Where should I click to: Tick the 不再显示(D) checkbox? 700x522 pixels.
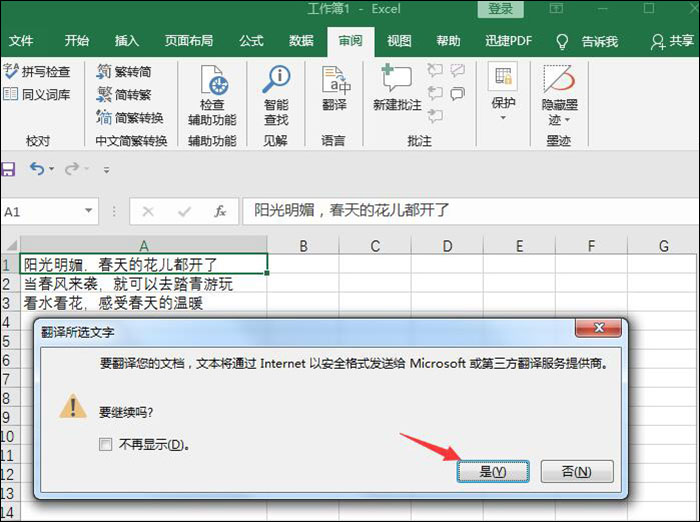click(105, 444)
